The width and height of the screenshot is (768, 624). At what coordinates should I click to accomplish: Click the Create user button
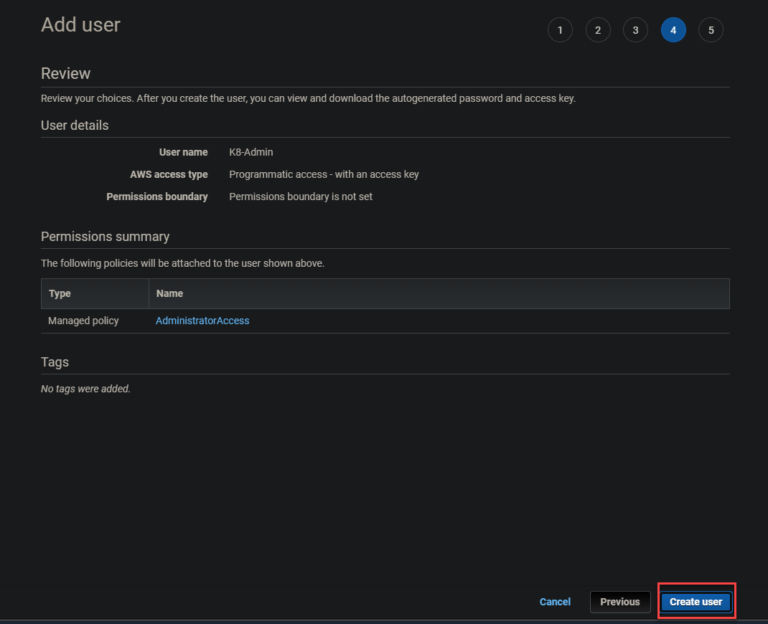pos(696,602)
